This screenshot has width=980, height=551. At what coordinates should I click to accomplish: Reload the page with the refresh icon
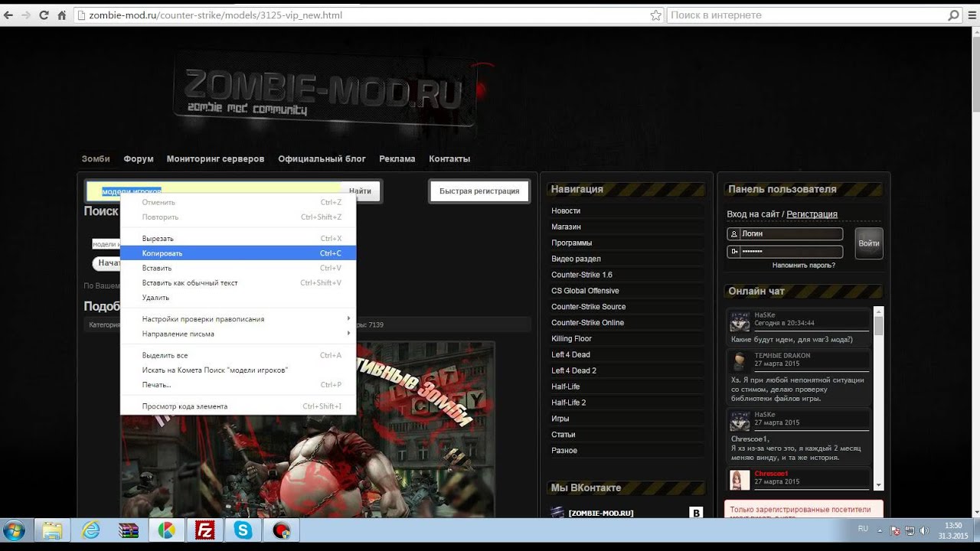pyautogui.click(x=44, y=15)
